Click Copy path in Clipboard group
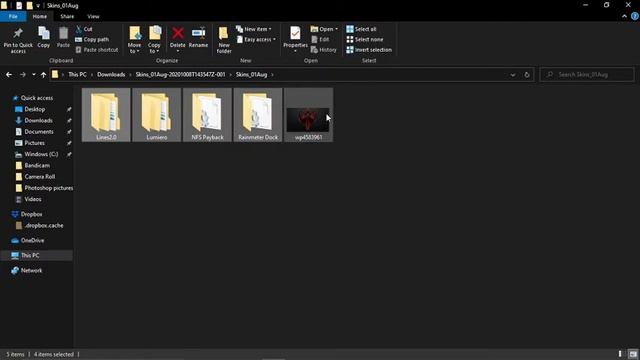The height and width of the screenshot is (360, 640). 92,39
